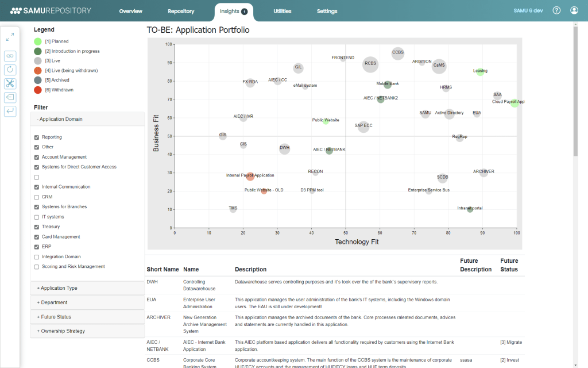Check the Integration Domain checkbox
This screenshot has height=368, width=588.
(37, 257)
